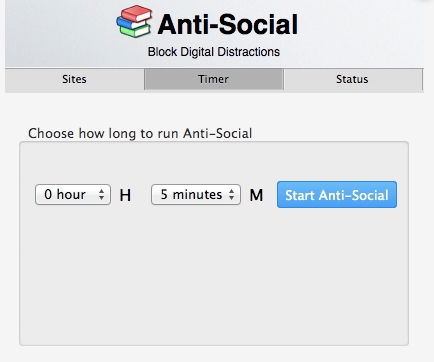Viewport: 434px width, 362px height.
Task: Open the 5 minutes dropdown
Action: (196, 195)
